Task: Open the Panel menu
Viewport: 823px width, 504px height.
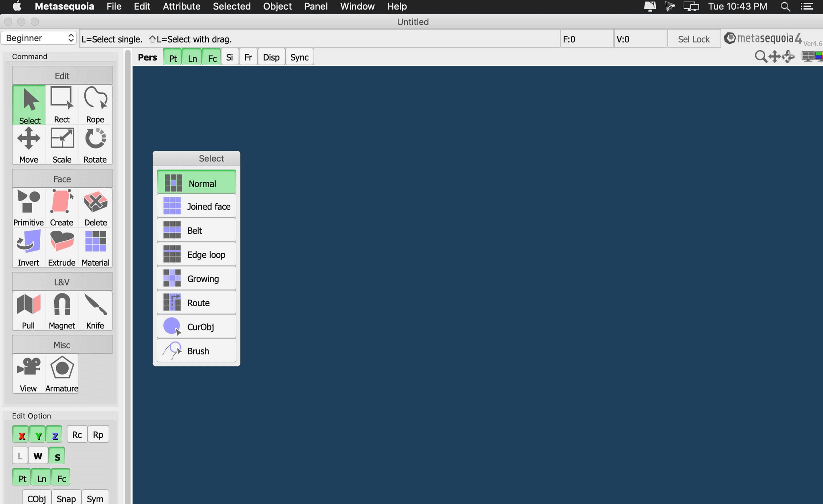Action: click(x=316, y=6)
